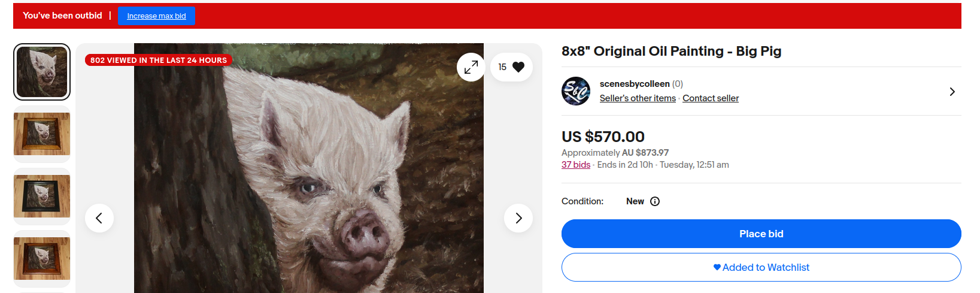Select the fourth thumbnail in the gallery
Screen dimensions: 980x293
coord(42,259)
